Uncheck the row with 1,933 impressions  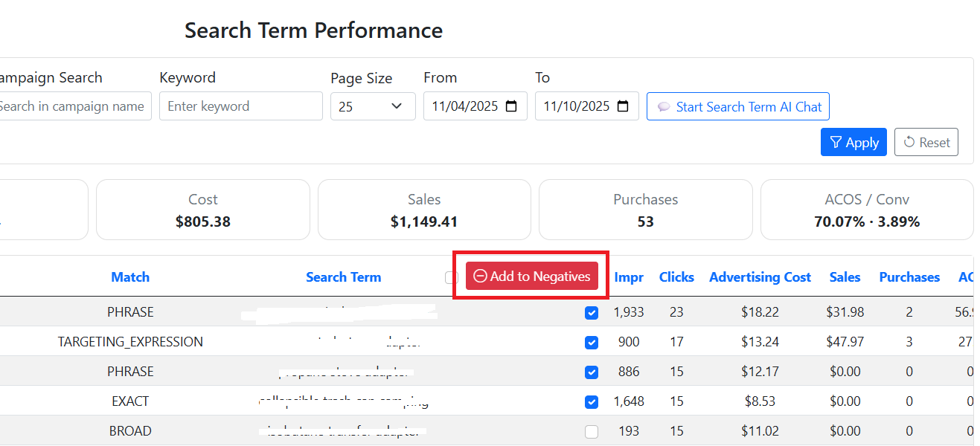click(592, 313)
